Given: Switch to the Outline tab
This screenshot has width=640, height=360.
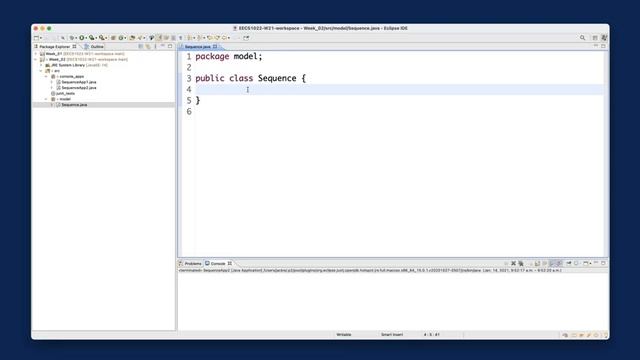Looking at the screenshot, I should click(x=94, y=47).
